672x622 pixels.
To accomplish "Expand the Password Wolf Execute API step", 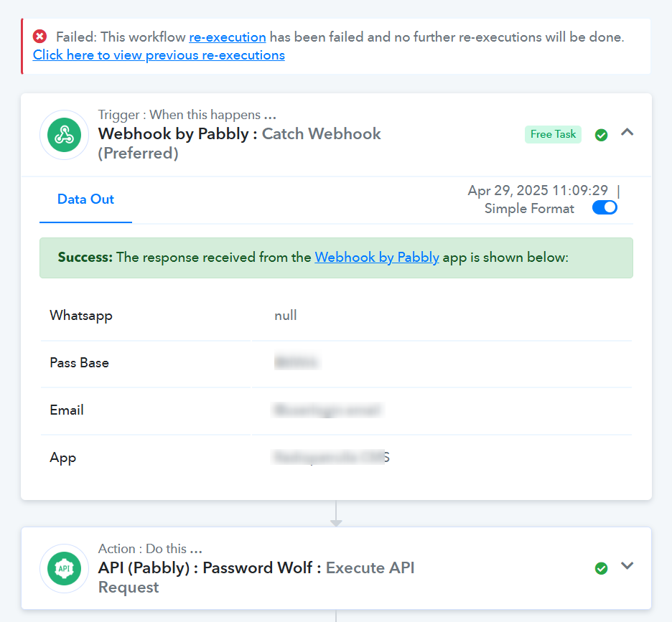I will click(627, 566).
